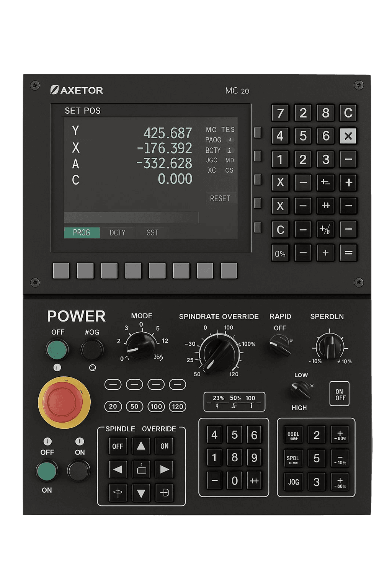Tap the left arrow key in Spindle Override
This screenshot has width=392, height=588.
pos(118,469)
